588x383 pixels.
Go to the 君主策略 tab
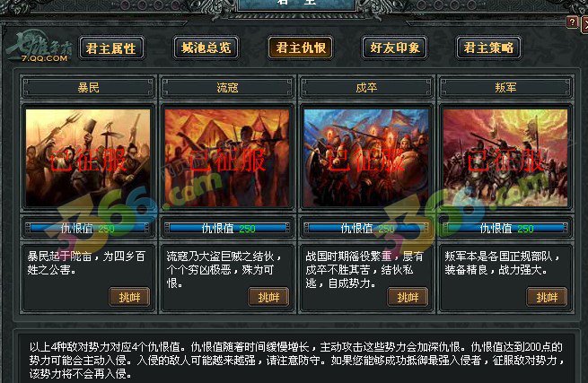point(488,48)
